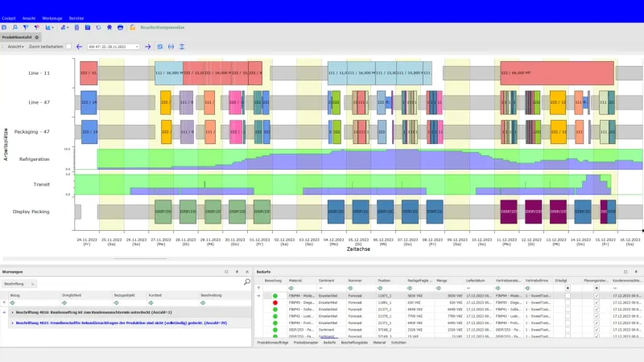
Task: Open the calendar week dropdown
Action: [138, 47]
